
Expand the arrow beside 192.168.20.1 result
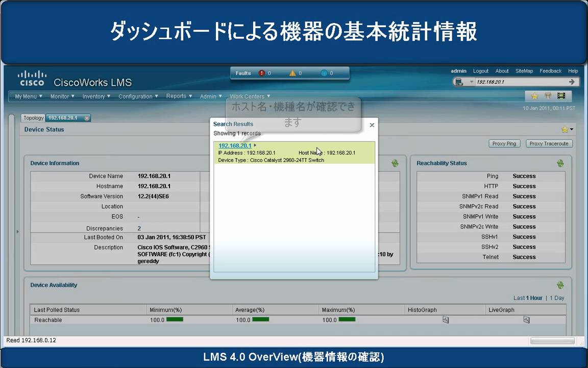pos(255,145)
